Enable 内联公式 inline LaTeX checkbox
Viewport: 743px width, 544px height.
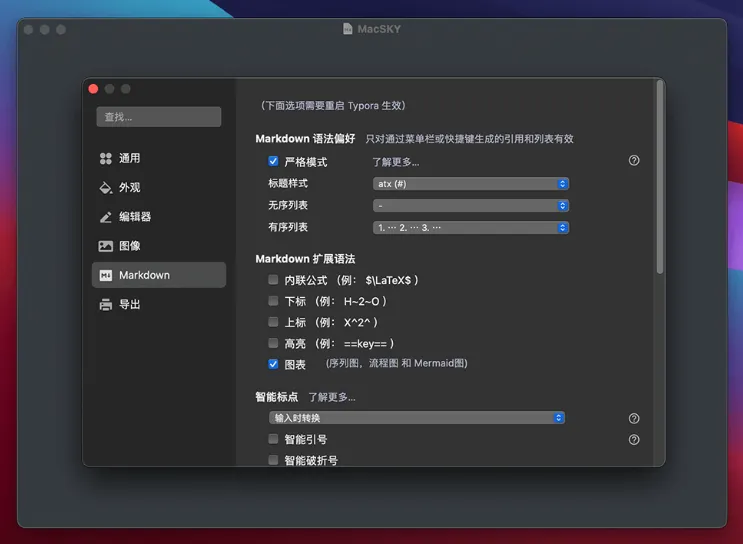[x=273, y=280]
